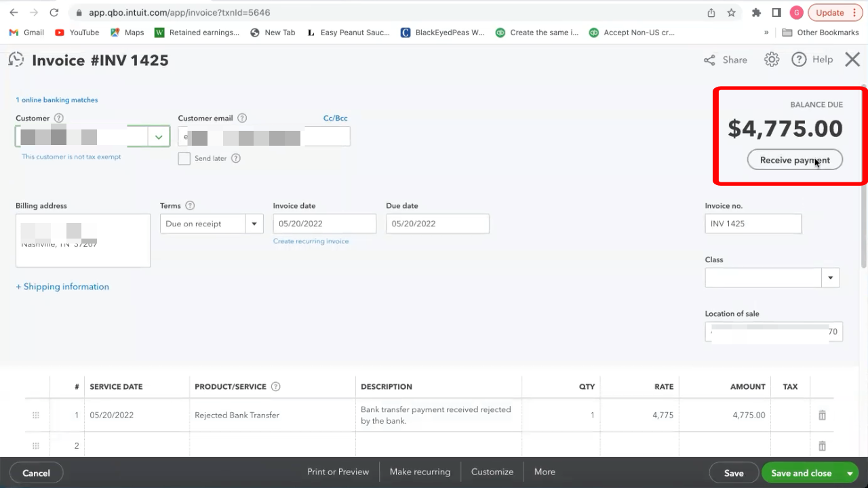Open the Class dropdown arrow

tap(831, 278)
